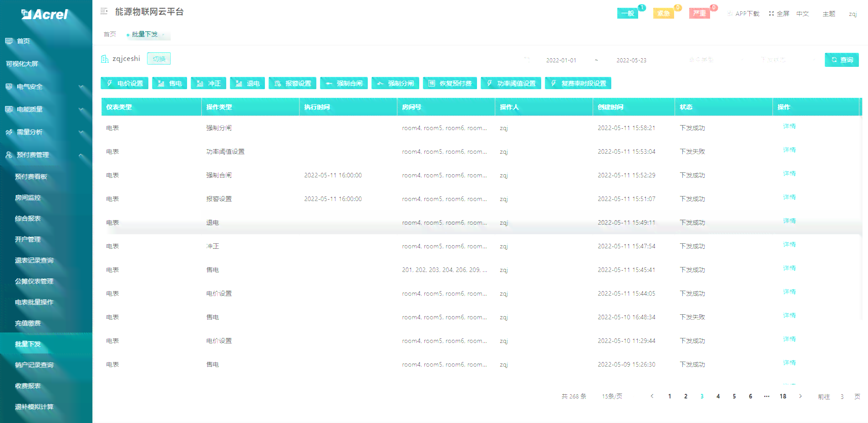Click the 查询 search button
The image size is (868, 423).
click(x=842, y=60)
